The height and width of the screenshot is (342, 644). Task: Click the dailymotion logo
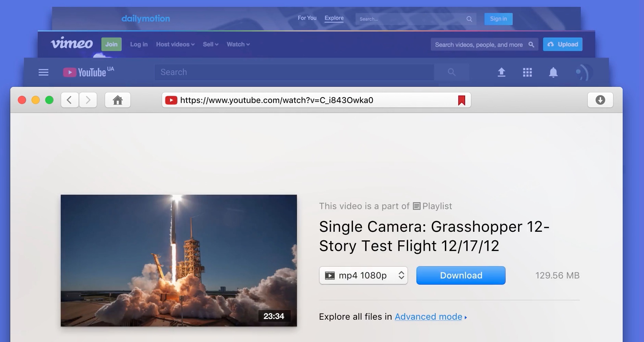click(146, 19)
